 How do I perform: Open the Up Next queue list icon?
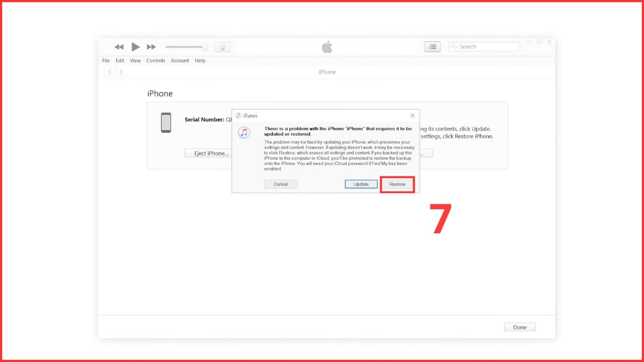click(433, 47)
